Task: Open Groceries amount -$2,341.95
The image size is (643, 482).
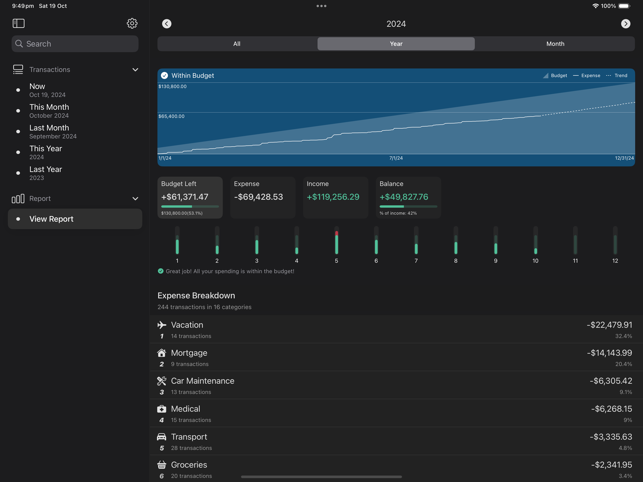Action: click(x=611, y=465)
